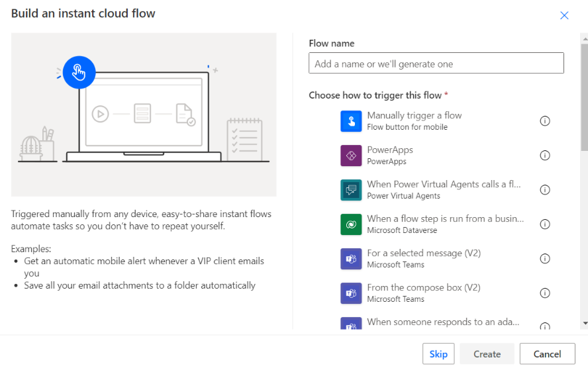Viewport: 588px width, 372px height.
Task: Click the trigger list scrollbar thumb
Action: coord(584,97)
